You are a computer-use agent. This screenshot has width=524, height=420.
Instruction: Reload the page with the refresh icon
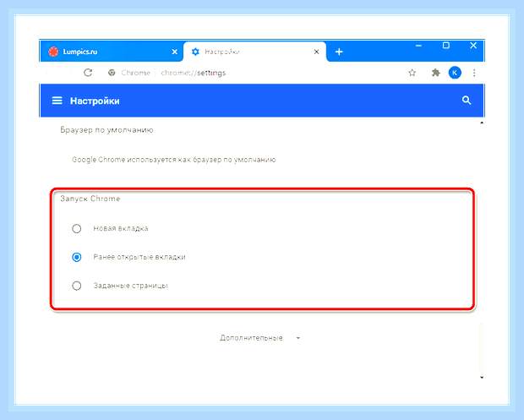[88, 73]
